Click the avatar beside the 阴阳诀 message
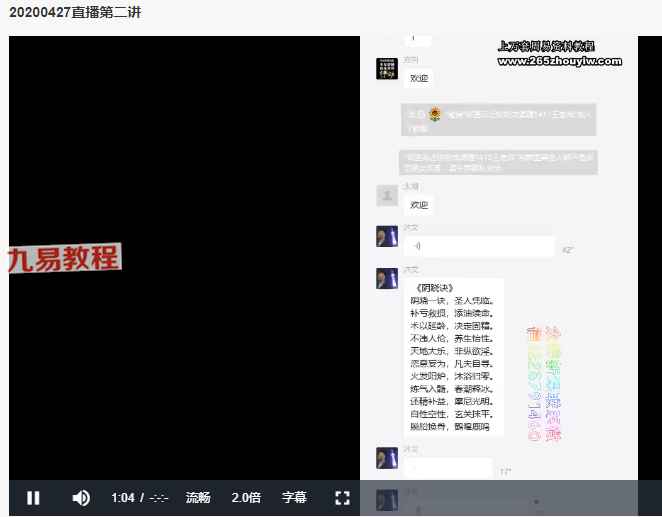 tap(386, 278)
